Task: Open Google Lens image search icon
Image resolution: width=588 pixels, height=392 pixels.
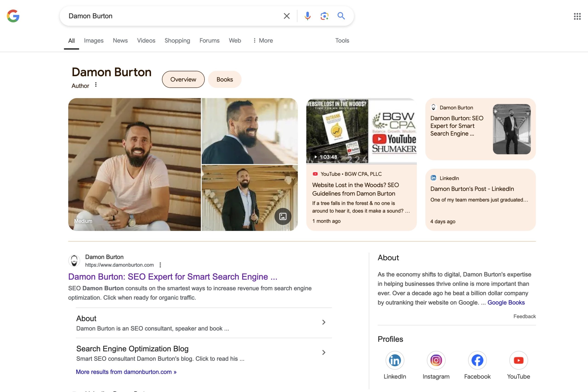Action: tap(324, 16)
